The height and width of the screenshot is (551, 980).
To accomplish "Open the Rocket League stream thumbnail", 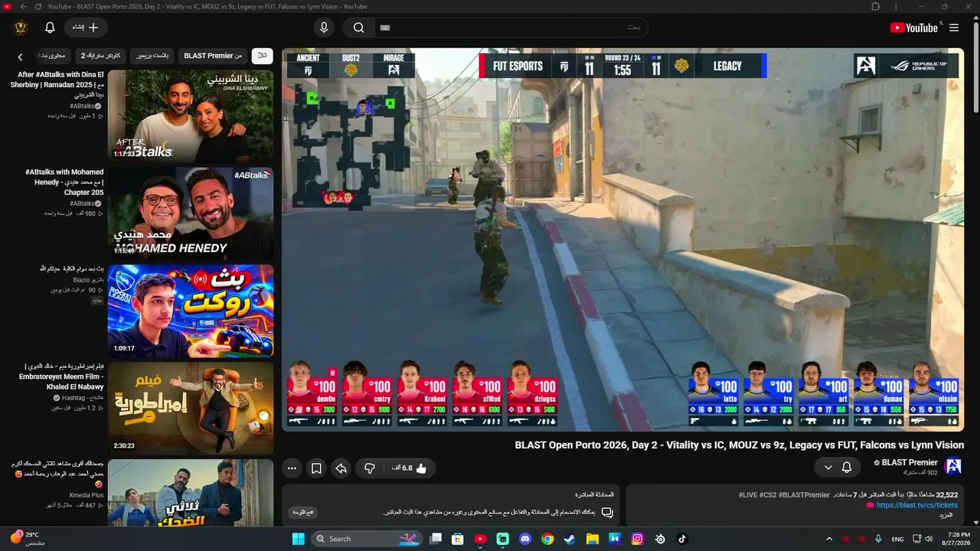I will [191, 311].
